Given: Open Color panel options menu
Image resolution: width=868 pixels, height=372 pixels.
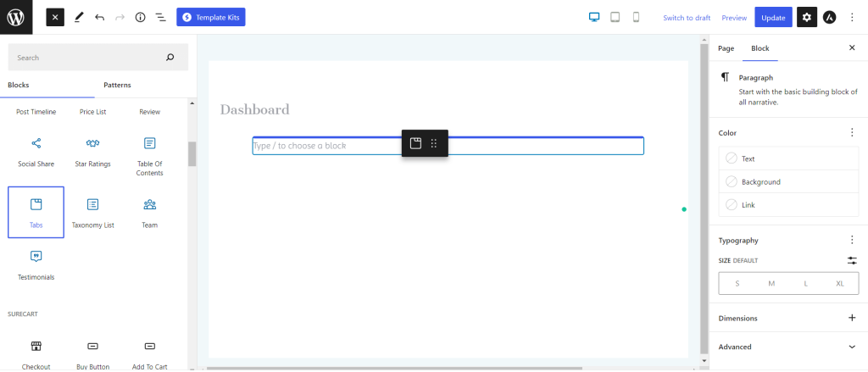Looking at the screenshot, I should [852, 133].
